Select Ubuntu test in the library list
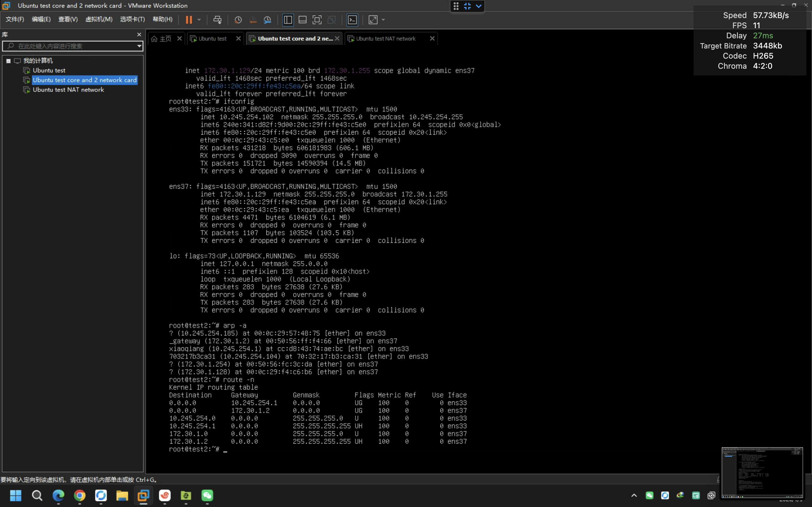Screen dimensions: 812x507 [49, 70]
